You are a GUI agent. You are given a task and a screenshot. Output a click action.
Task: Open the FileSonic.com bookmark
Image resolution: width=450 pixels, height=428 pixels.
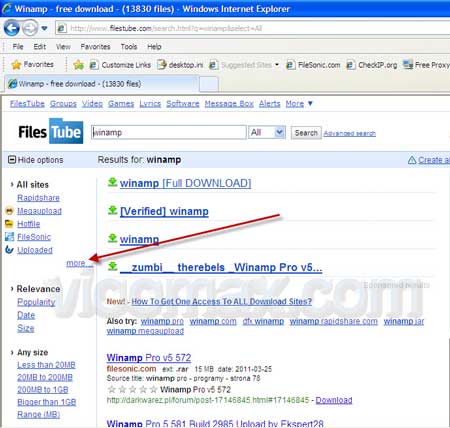314,65
